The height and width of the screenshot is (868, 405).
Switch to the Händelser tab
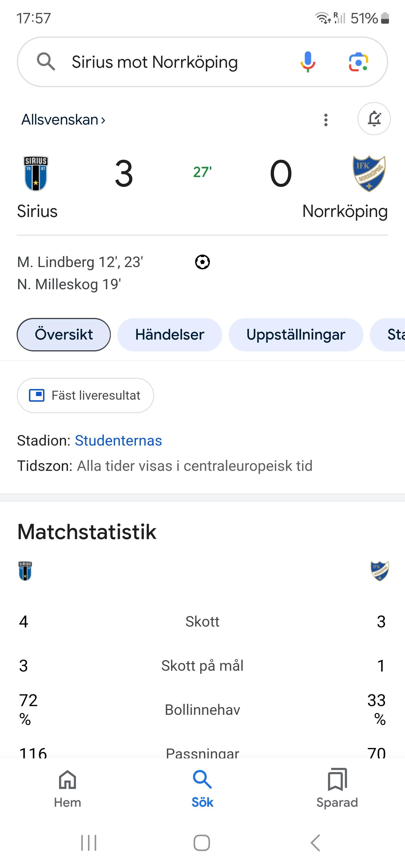(x=170, y=334)
